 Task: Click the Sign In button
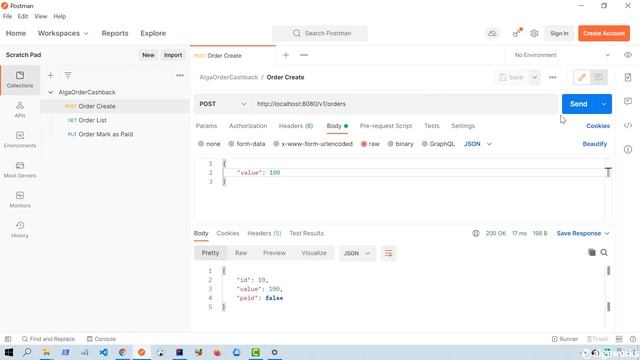559,33
